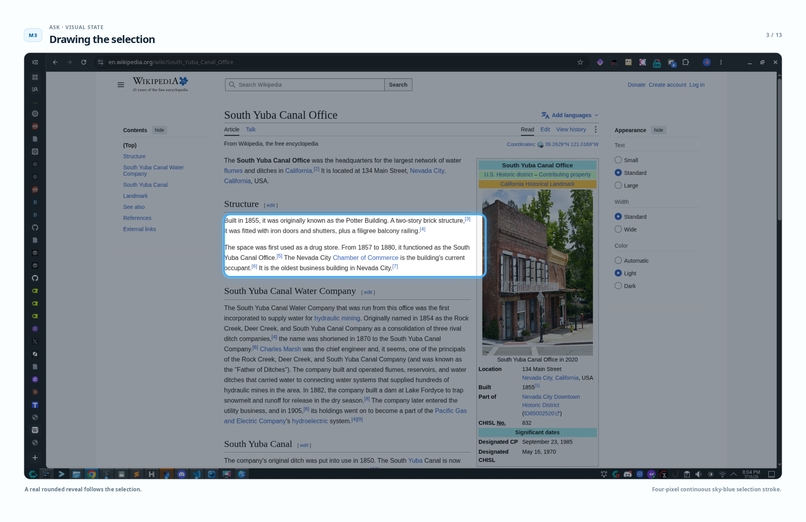Open the Edit tab
The image size is (806, 522).
[x=545, y=129]
